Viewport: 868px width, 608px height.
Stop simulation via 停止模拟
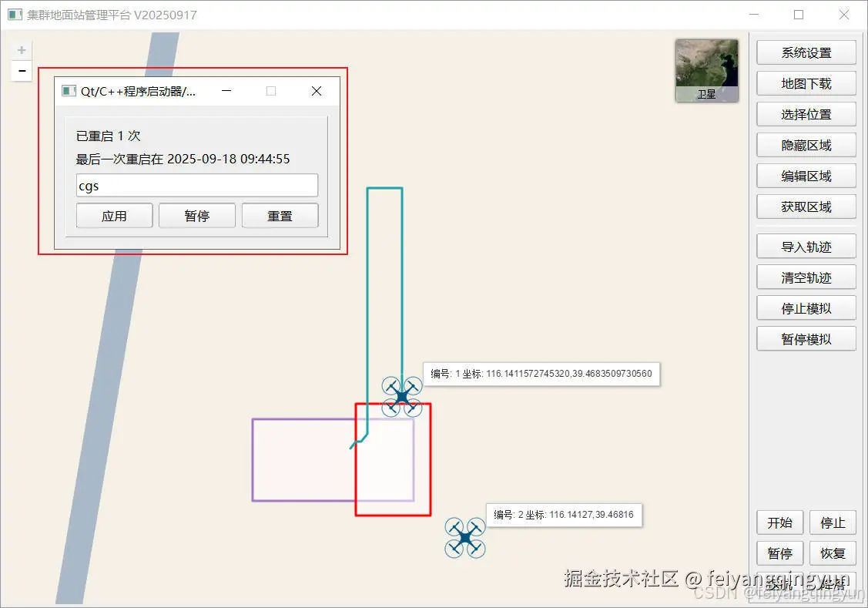click(x=806, y=307)
